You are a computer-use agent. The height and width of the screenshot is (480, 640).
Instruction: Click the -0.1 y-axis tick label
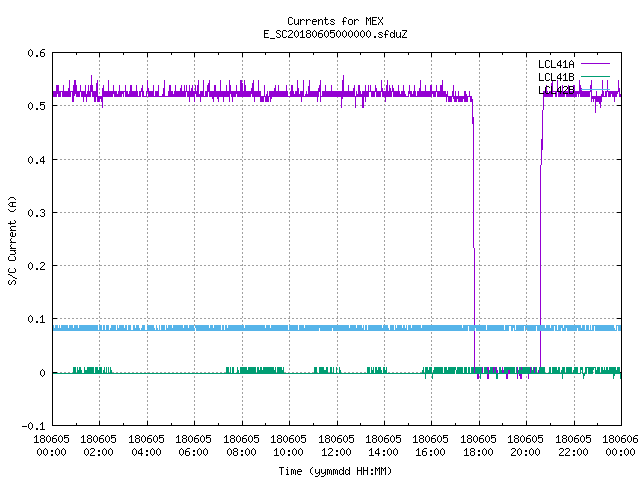coord(33,426)
